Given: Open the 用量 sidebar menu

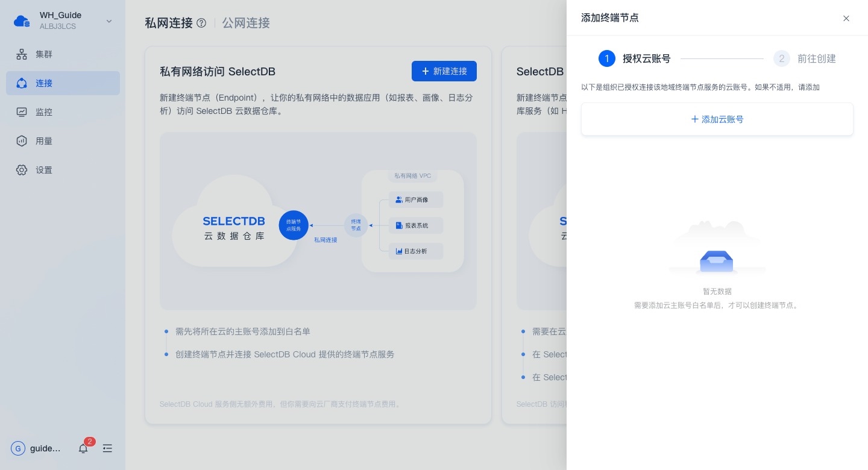Looking at the screenshot, I should click(63, 141).
